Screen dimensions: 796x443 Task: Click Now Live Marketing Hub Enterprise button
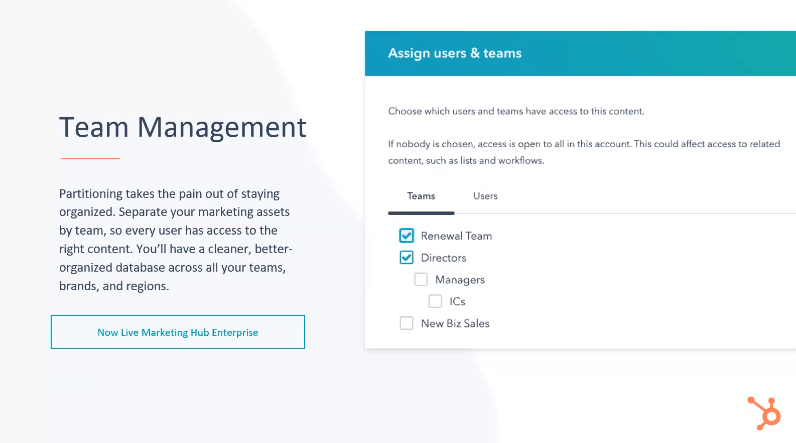(178, 332)
